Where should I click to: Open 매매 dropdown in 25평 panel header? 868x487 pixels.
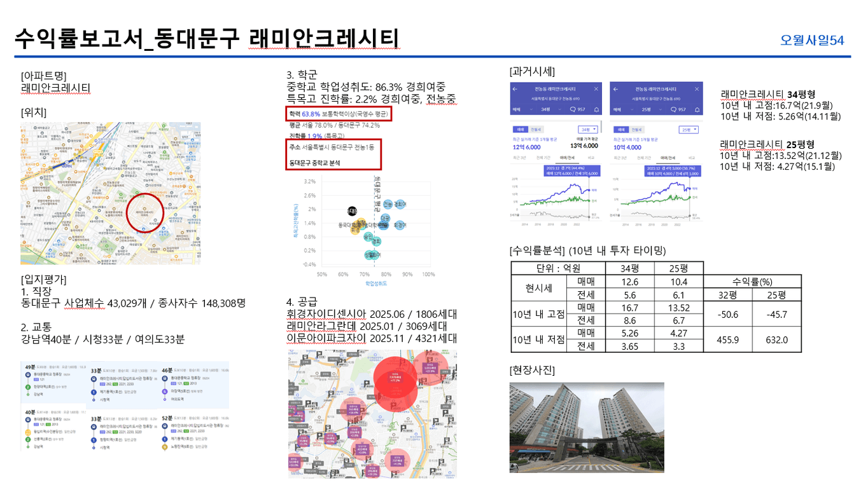click(x=623, y=109)
